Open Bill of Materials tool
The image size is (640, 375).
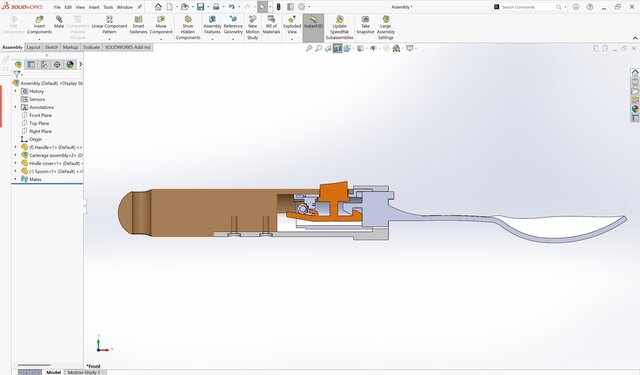point(271,25)
